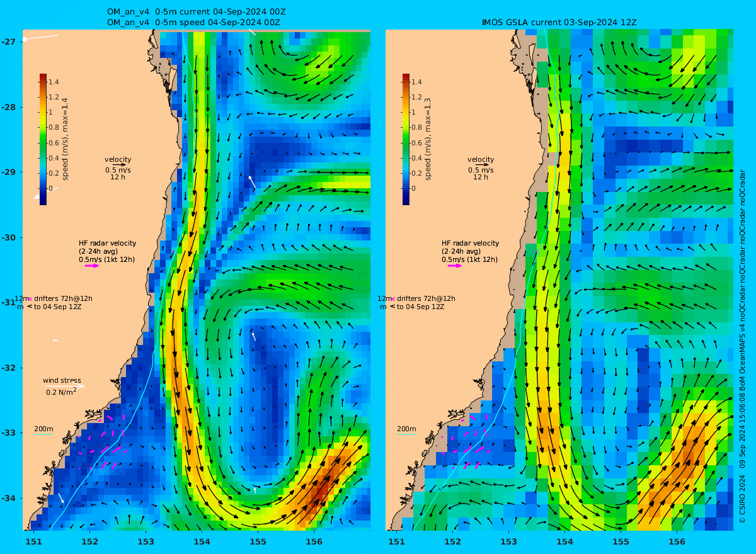The image size is (756, 554).
Task: Click the cyan 200m line sample, right map
Action: point(406,435)
